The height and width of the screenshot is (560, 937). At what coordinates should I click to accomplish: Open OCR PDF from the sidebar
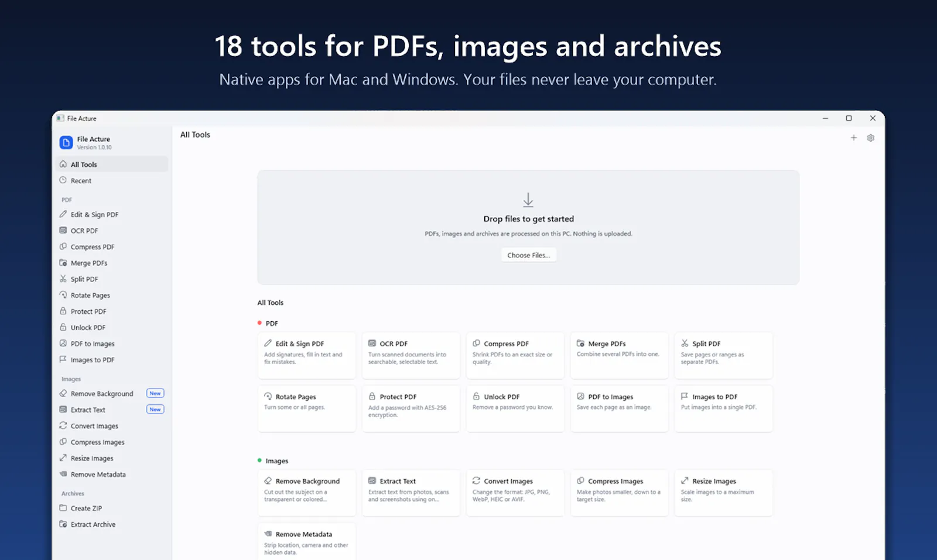coord(112,231)
